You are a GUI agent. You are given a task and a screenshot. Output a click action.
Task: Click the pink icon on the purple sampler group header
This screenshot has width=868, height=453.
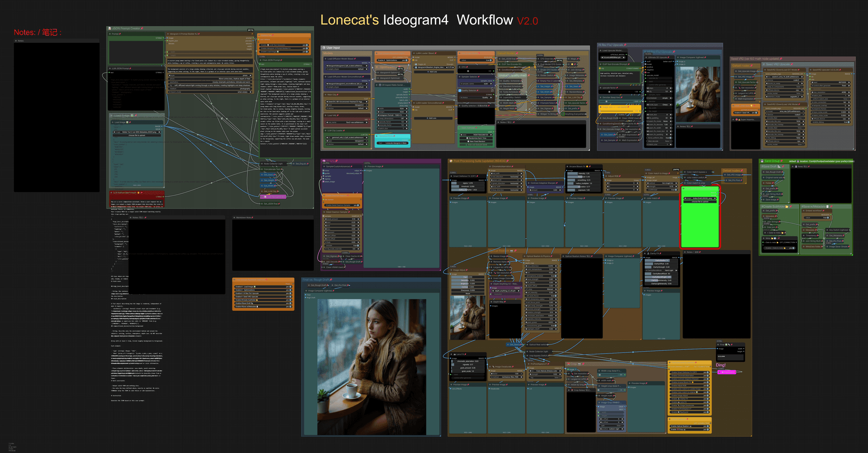(x=324, y=161)
